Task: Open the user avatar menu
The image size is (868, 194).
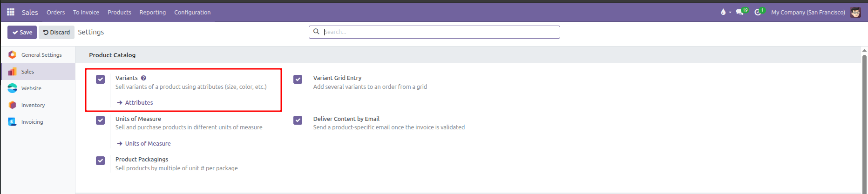Action: [x=855, y=12]
